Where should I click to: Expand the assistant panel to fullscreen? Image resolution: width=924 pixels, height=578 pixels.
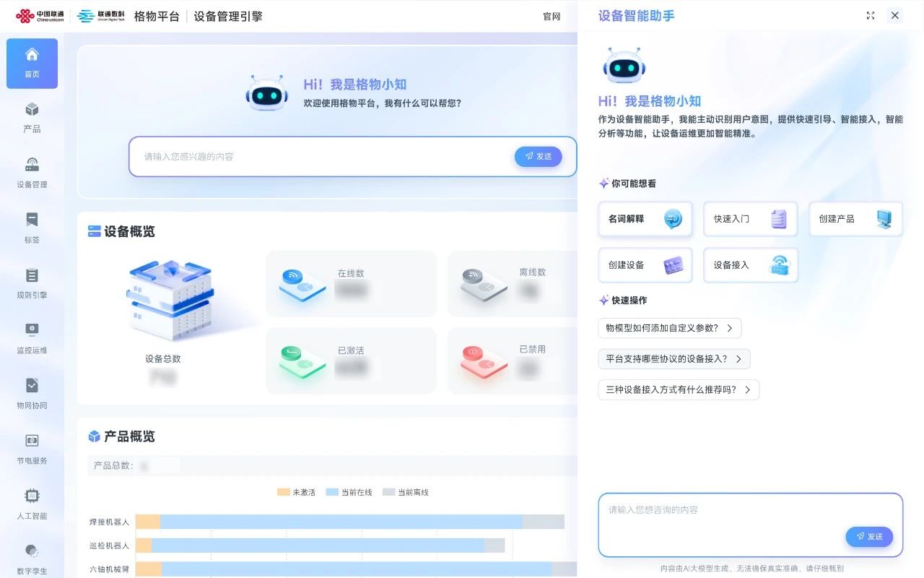pos(870,16)
